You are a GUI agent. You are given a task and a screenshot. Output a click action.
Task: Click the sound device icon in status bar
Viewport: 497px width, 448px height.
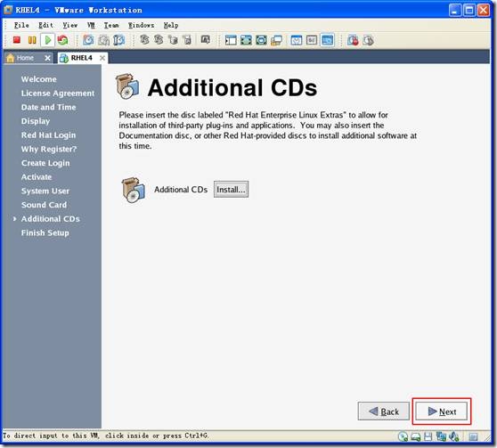[453, 436]
